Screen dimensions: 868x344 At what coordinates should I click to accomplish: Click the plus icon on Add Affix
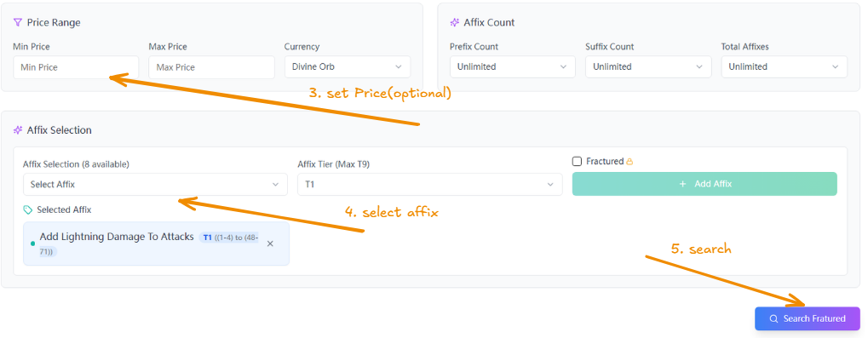pyautogui.click(x=682, y=184)
